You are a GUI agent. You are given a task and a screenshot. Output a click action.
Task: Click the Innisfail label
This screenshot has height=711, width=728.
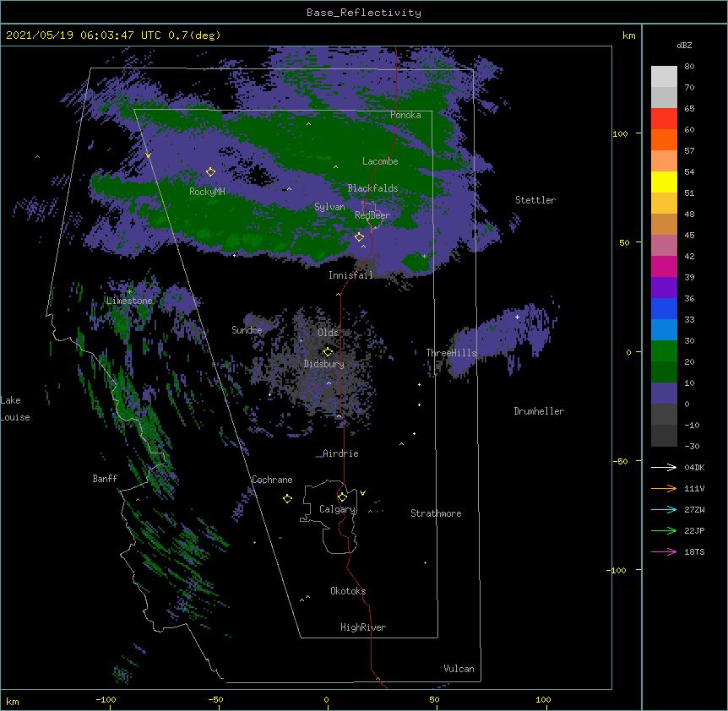[x=350, y=275]
